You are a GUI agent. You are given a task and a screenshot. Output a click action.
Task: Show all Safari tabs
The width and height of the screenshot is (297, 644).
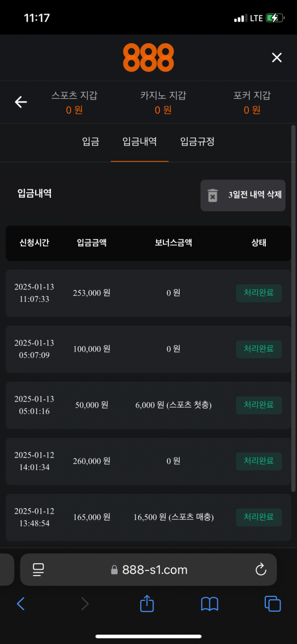click(272, 603)
